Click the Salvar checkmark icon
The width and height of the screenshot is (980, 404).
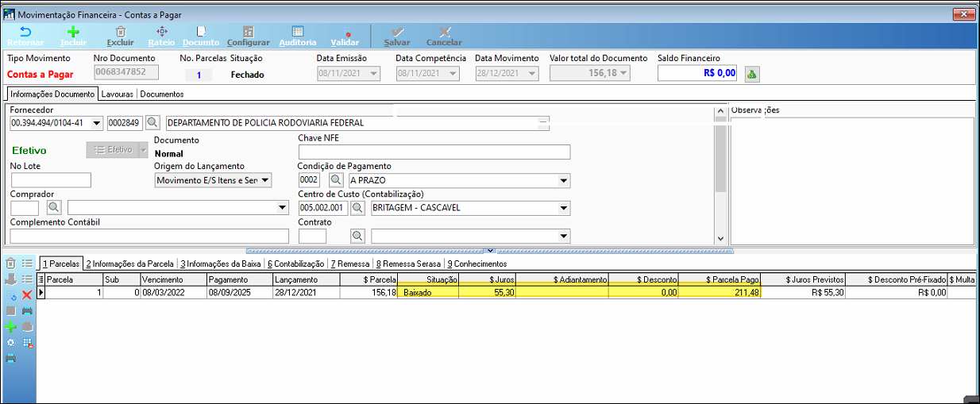pyautogui.click(x=397, y=32)
